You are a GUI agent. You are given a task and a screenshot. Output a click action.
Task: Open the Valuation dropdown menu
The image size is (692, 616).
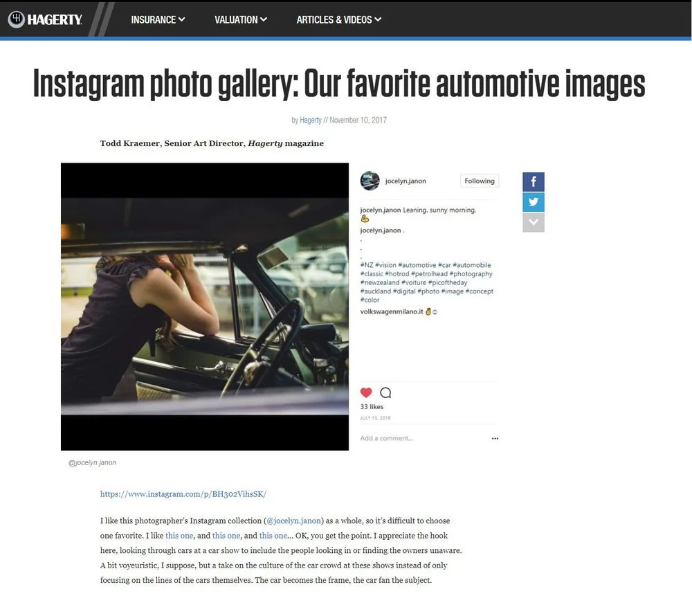(x=241, y=19)
